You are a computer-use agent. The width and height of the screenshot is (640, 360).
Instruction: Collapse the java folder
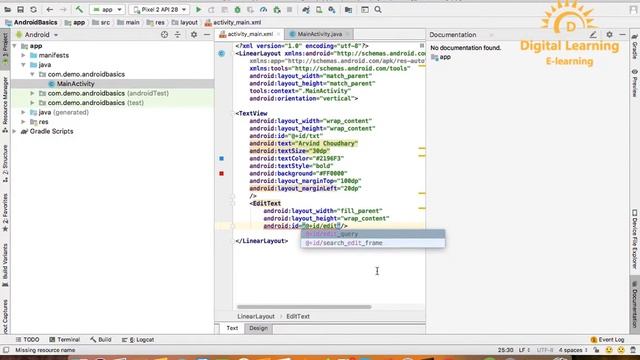pyautogui.click(x=23, y=65)
